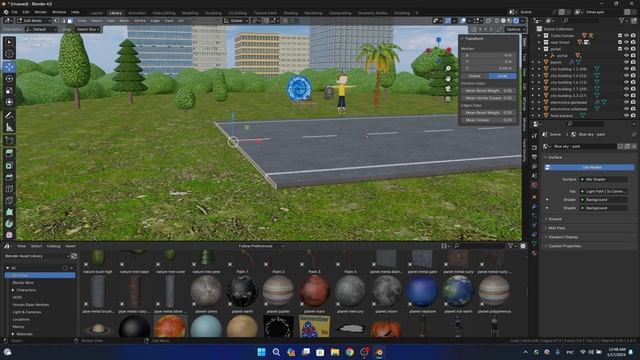Toggle Turbo Human collection exclude checkbox

pyautogui.click(x=620, y=36)
